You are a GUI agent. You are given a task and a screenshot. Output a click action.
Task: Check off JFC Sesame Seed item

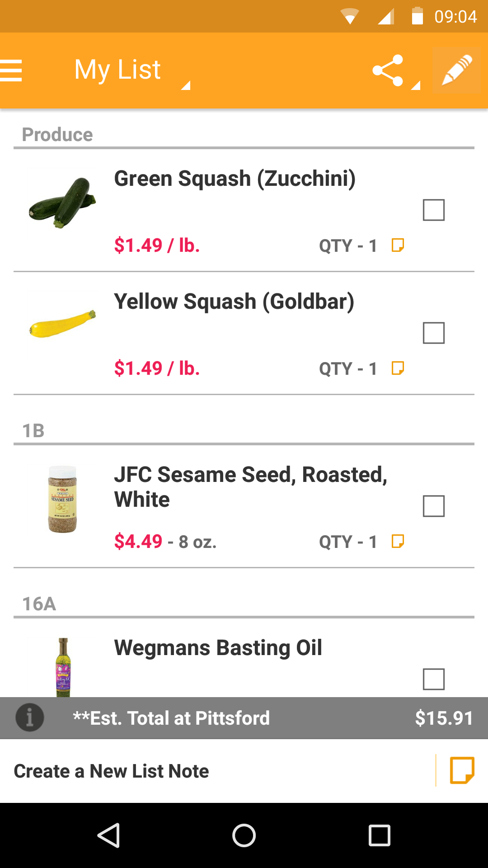click(x=434, y=506)
